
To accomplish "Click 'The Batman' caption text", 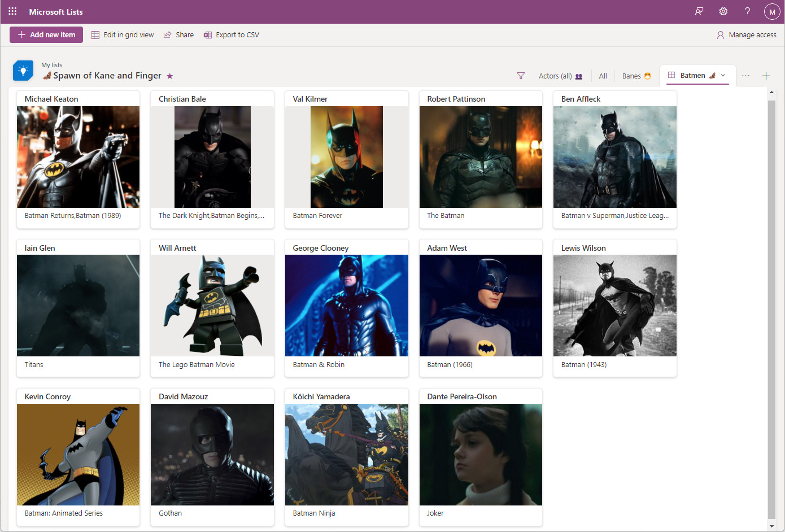I will [446, 216].
